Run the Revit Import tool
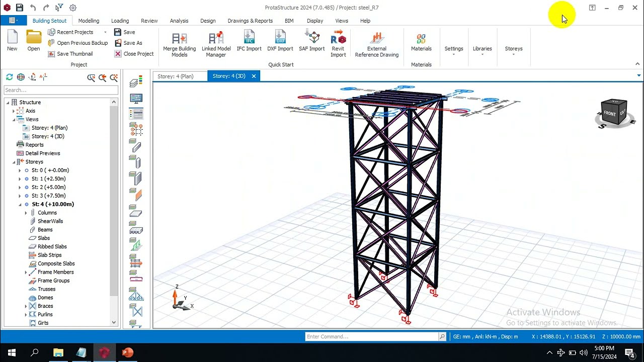 pos(338,44)
